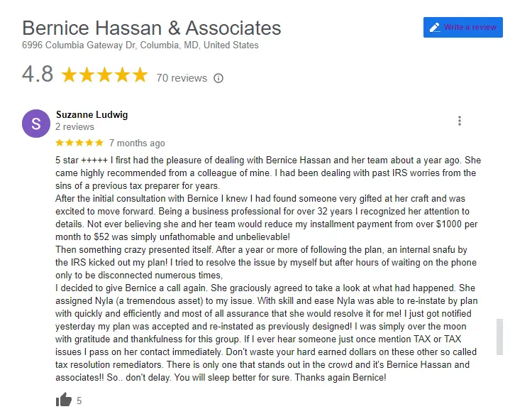Click the 70 reviews count

pyautogui.click(x=182, y=78)
